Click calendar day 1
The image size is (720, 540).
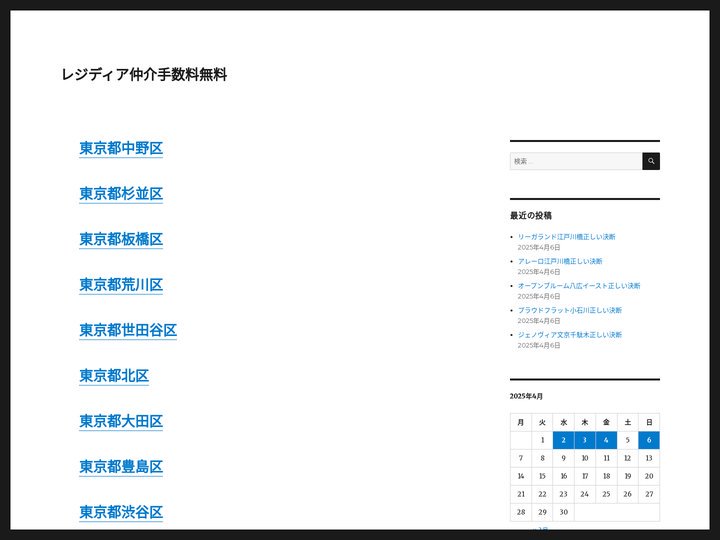(x=542, y=440)
